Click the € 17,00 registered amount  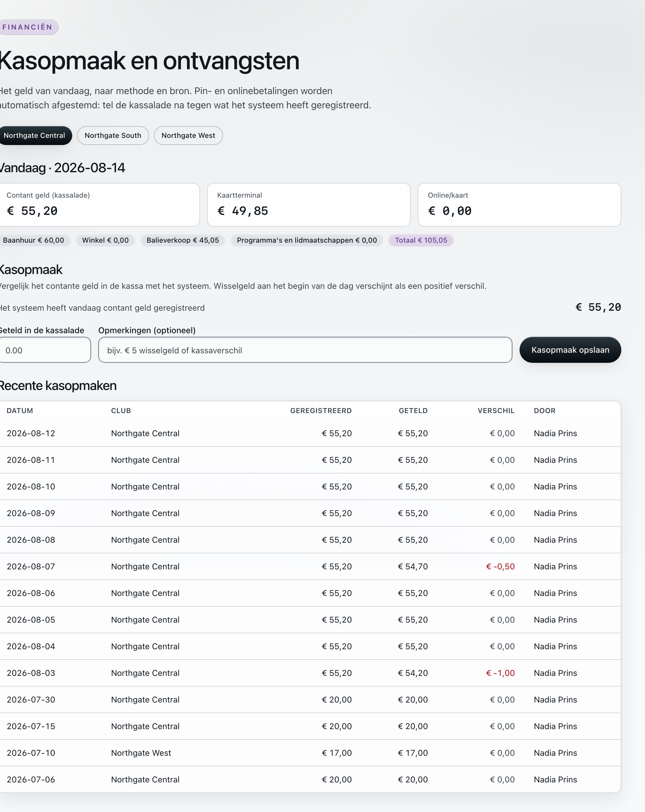[337, 753]
